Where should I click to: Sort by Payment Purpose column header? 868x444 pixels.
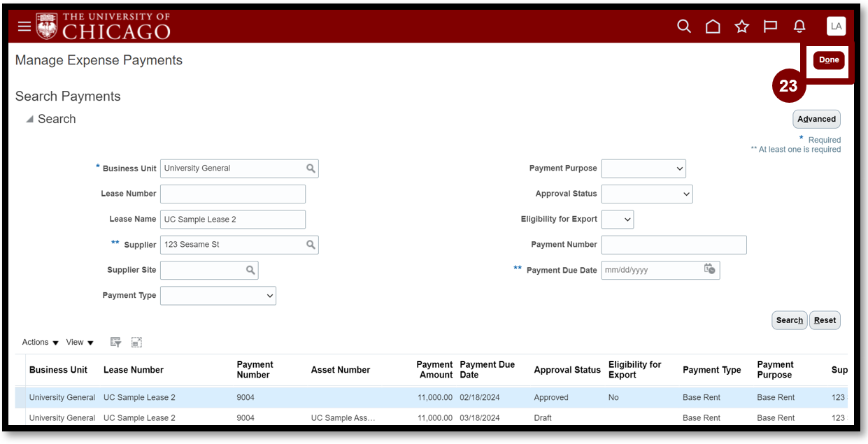point(776,370)
